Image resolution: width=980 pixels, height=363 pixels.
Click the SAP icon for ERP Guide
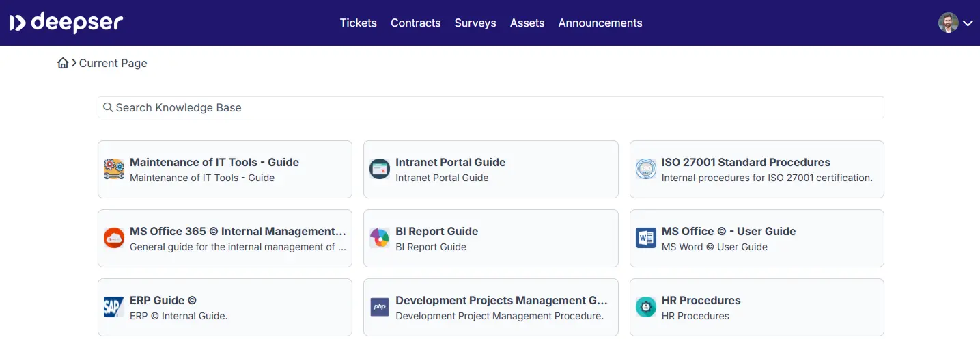pyautogui.click(x=113, y=307)
